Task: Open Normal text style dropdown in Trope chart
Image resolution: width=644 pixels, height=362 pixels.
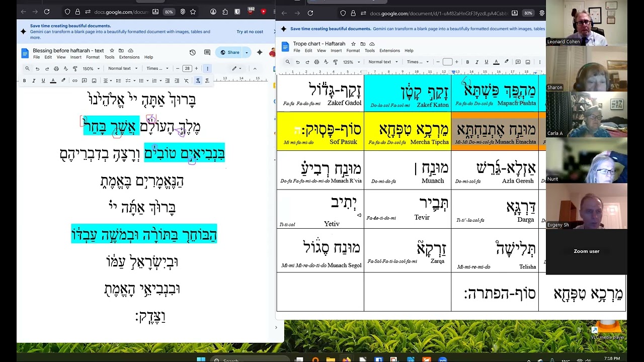Action: [x=383, y=62]
